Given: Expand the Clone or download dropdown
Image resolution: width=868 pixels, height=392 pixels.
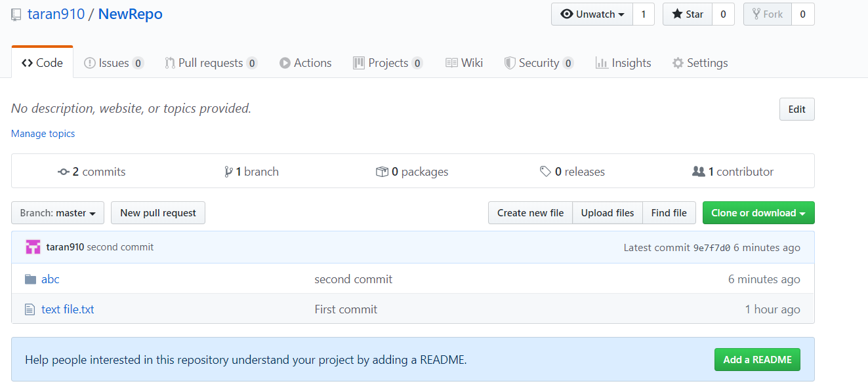Looking at the screenshot, I should coord(758,213).
